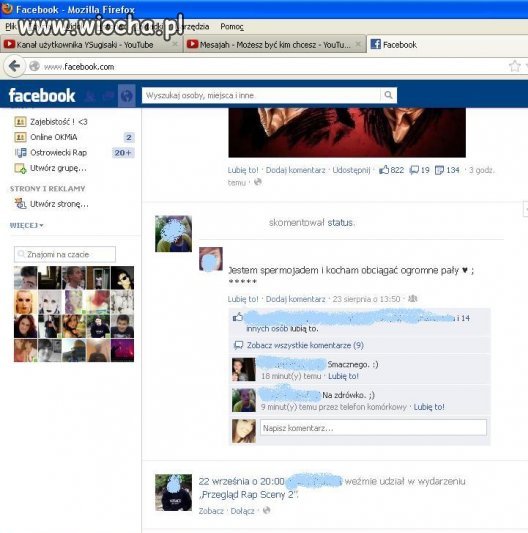Open Ostrowiecki Rap group

[x=58, y=153]
